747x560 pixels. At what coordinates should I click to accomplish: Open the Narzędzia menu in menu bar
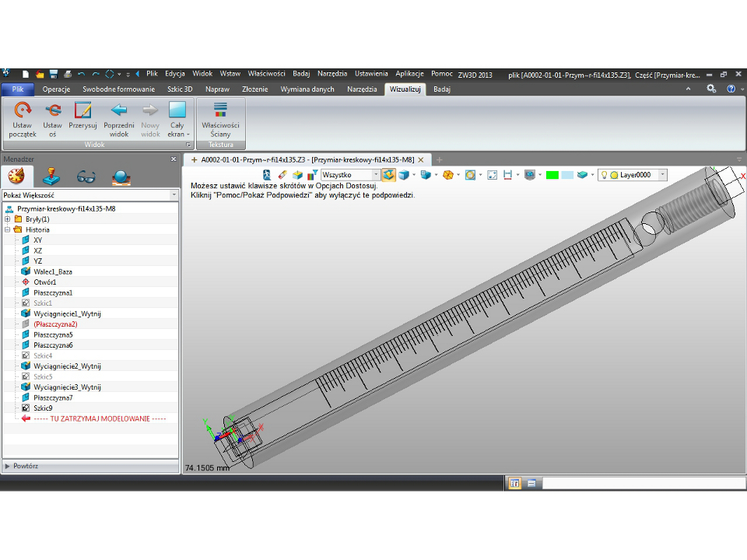[332, 74]
